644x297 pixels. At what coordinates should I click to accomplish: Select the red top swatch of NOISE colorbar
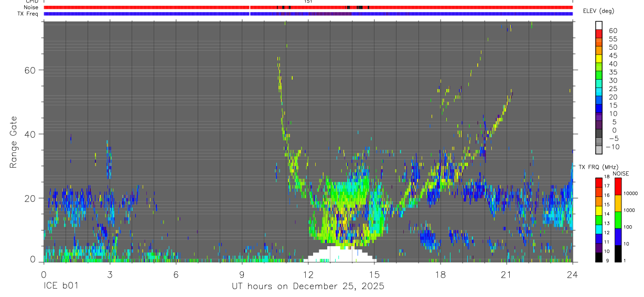click(x=618, y=186)
